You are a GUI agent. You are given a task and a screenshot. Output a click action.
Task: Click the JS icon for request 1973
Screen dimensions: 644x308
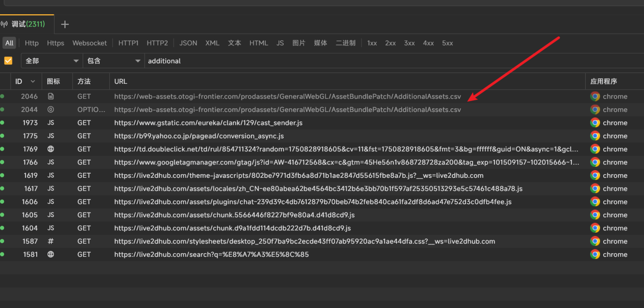51,122
